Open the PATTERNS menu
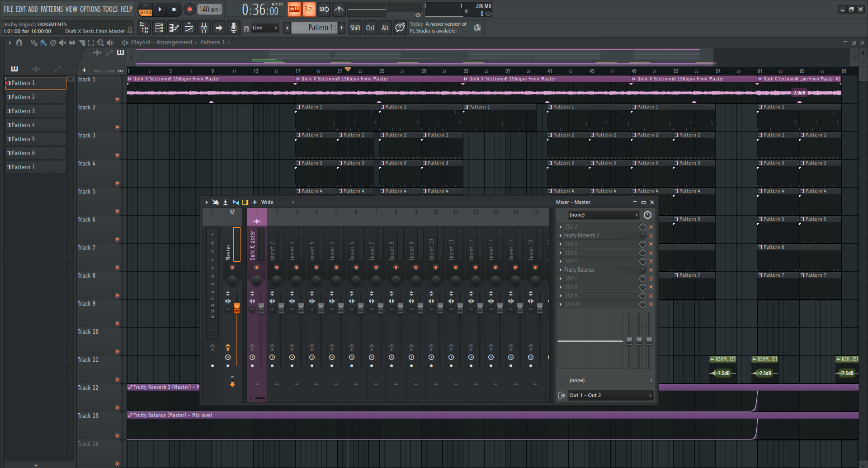Screen dimensions: 868x468 (x=52, y=9)
